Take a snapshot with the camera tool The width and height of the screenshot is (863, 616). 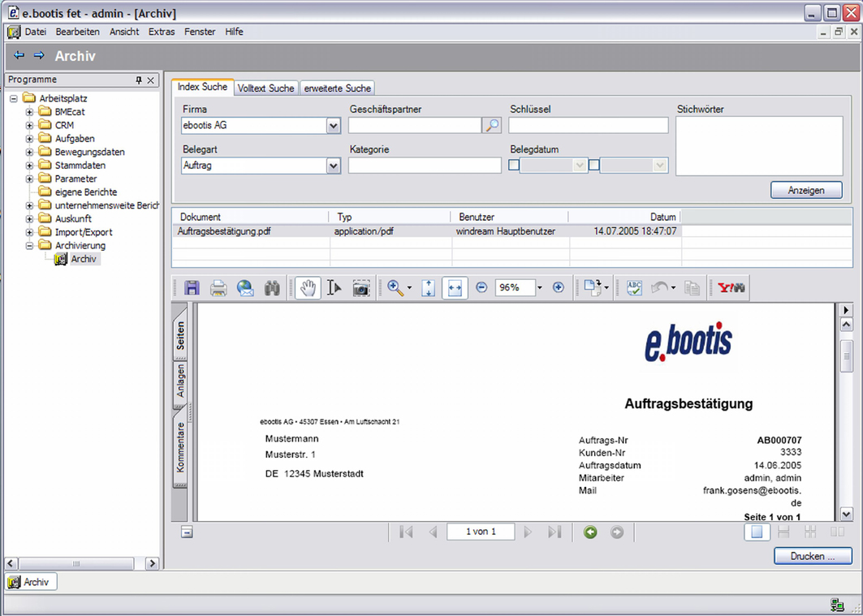pos(360,287)
